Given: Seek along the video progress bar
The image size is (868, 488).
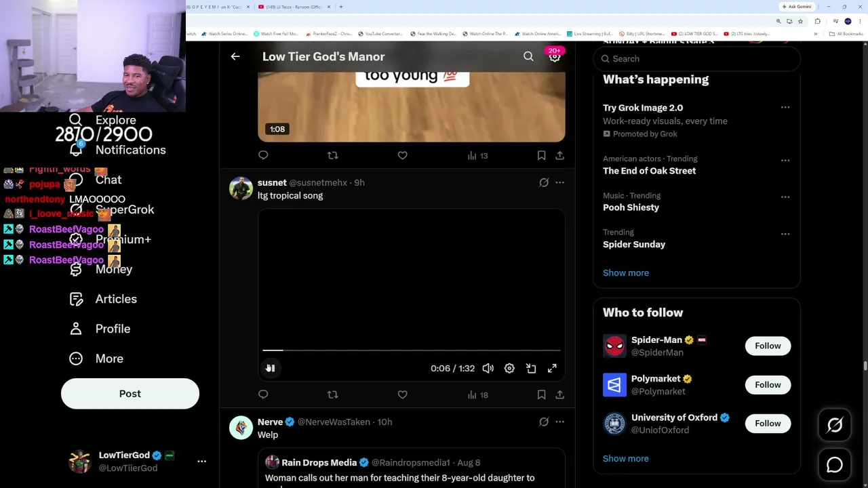Looking at the screenshot, I should click(x=411, y=350).
